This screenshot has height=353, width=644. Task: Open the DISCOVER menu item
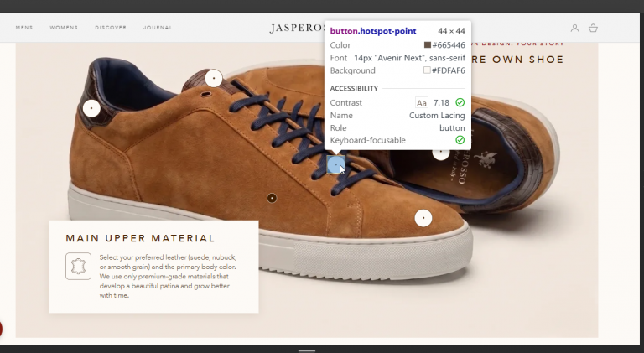click(111, 28)
